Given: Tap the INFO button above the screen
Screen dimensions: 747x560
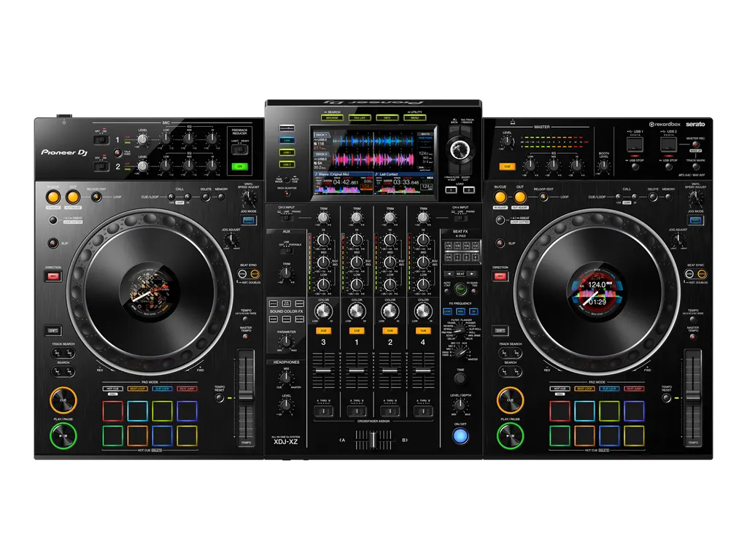Looking at the screenshot, I should click(x=387, y=117).
